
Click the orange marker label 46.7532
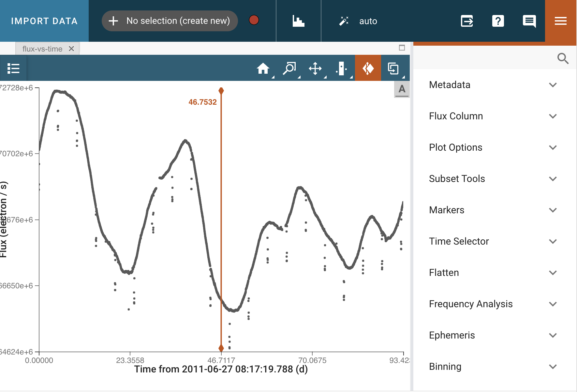point(202,102)
